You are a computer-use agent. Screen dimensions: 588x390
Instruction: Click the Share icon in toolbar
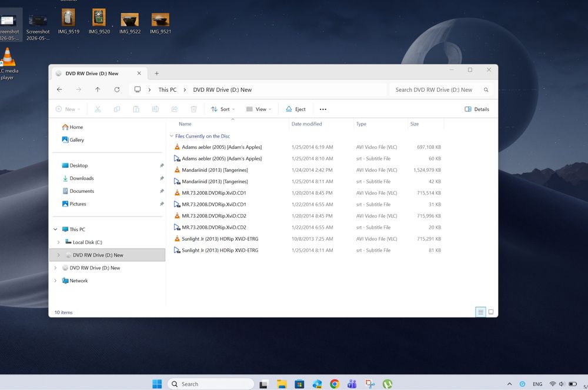175,109
